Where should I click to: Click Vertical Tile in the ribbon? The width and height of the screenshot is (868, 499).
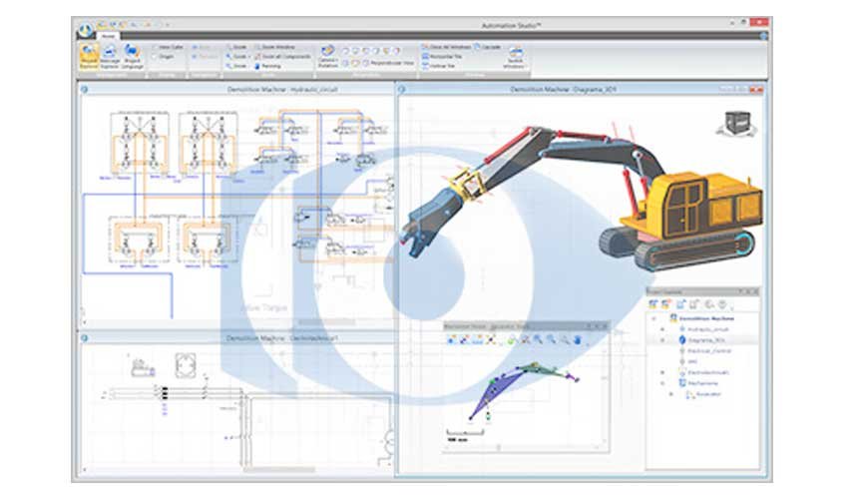click(x=438, y=66)
